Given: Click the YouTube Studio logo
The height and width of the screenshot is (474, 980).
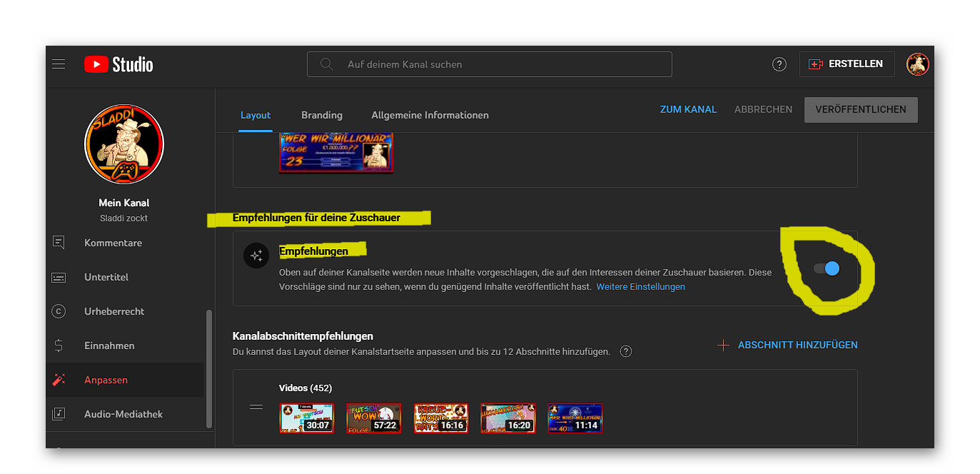Looking at the screenshot, I should click(118, 64).
